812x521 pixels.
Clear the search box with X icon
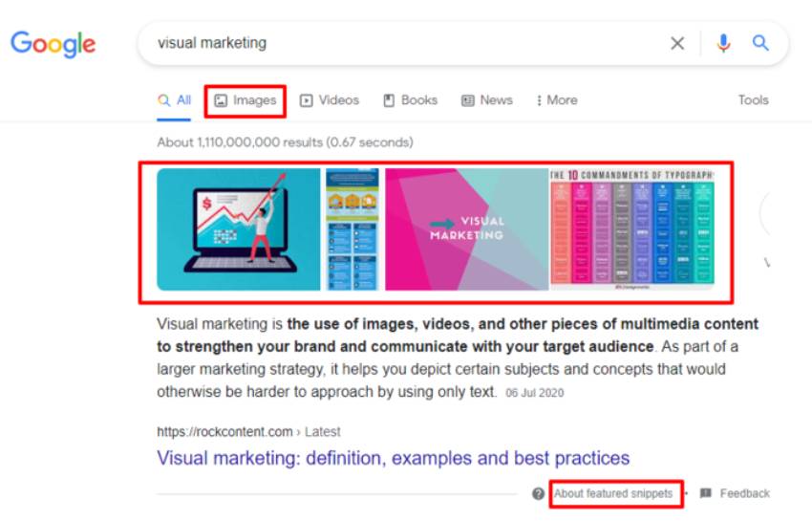677,44
